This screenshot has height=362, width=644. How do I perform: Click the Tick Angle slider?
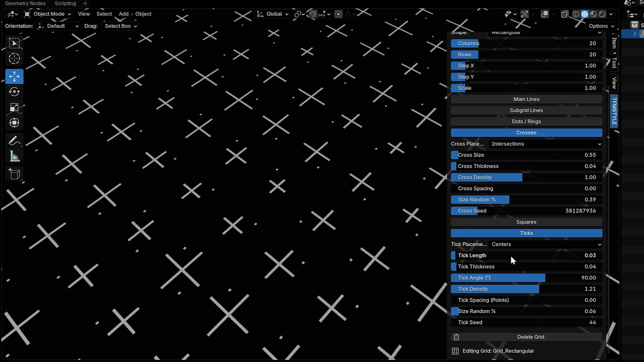[526, 278]
